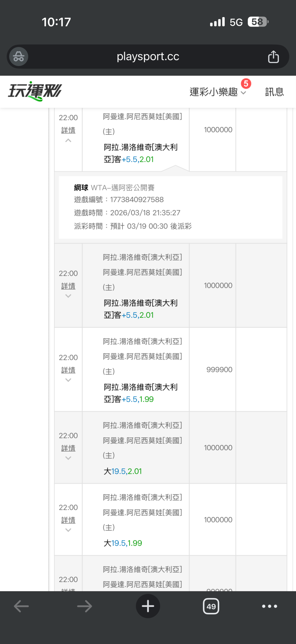Open a new tab with plus button
This screenshot has width=296, height=644.
pyautogui.click(x=148, y=606)
